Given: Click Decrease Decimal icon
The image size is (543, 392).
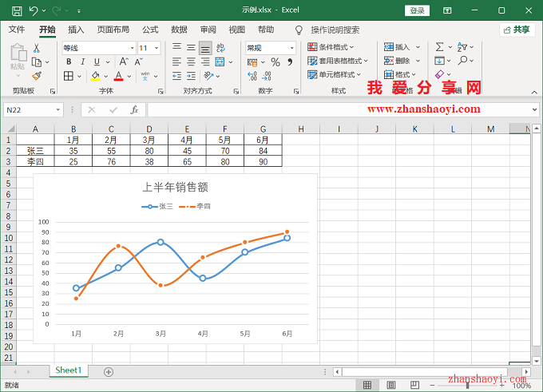Looking at the screenshot, I should 267,76.
